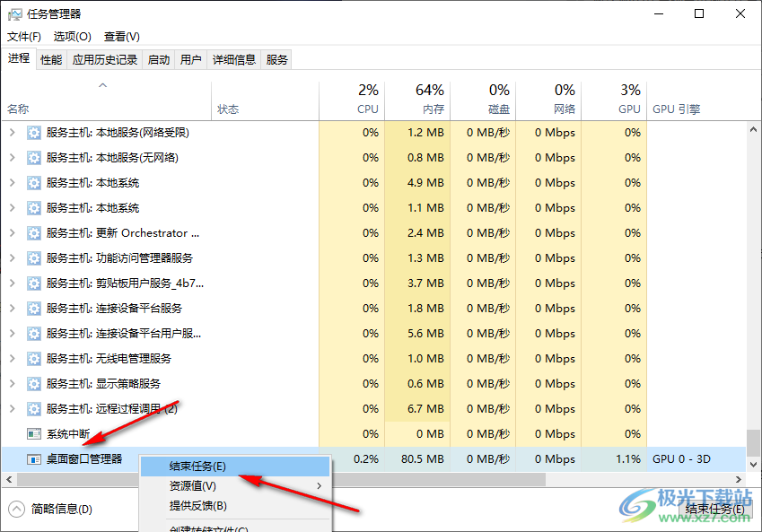Viewport: 762px width, 532px height.
Task: Expand 服务主机: 显示策略服务 group
Action: [x=13, y=383]
